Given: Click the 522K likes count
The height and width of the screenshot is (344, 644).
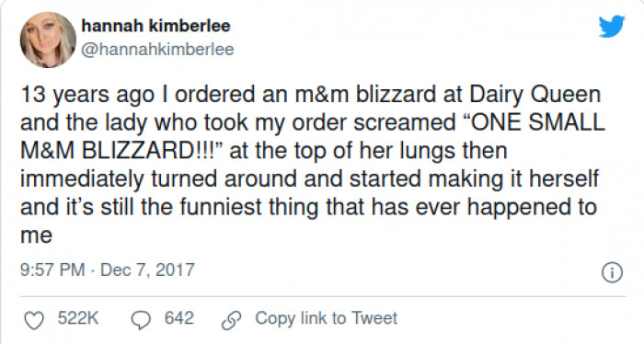Looking at the screenshot, I should click(78, 318).
